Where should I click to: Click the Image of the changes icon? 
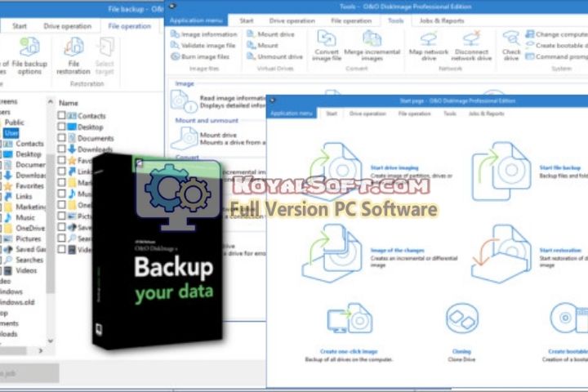332,253
